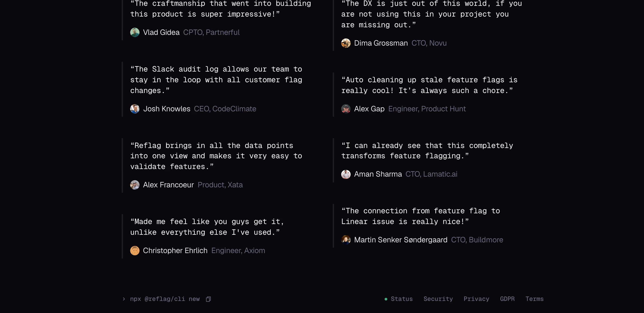The image size is (644, 313).
Task: Open the Security footer link
Action: click(x=438, y=299)
